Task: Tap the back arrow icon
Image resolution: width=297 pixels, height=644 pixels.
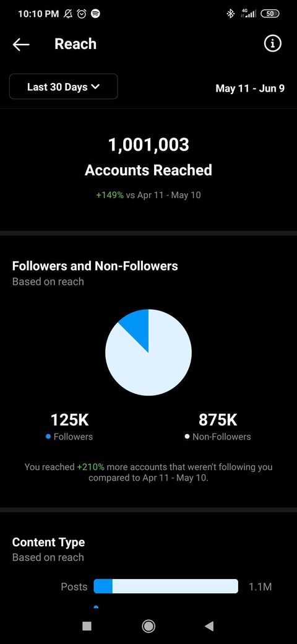Action: [21, 45]
